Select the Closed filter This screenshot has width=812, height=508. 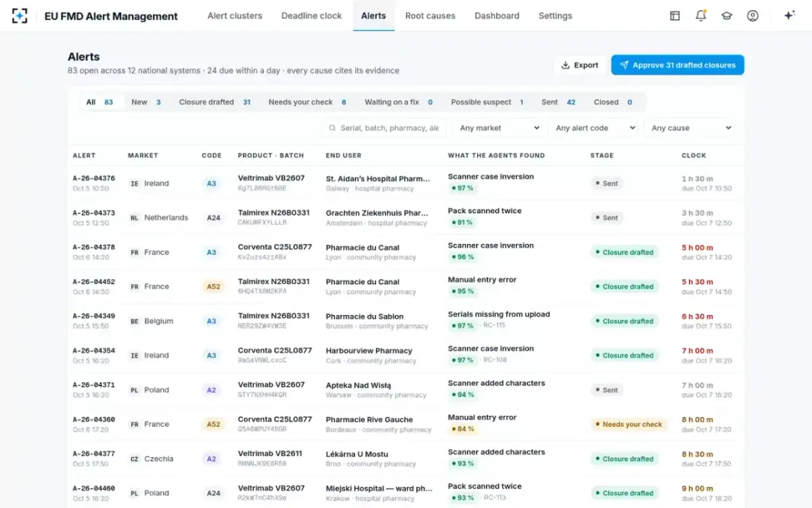(614, 102)
